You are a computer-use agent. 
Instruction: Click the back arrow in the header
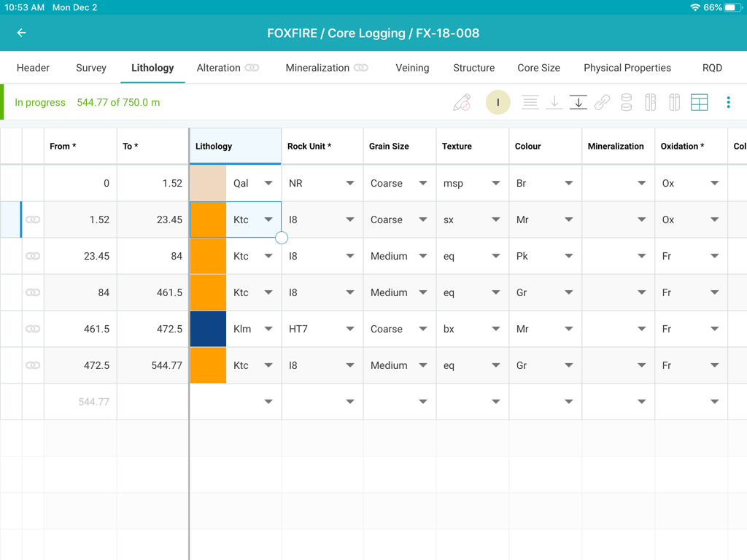20,33
